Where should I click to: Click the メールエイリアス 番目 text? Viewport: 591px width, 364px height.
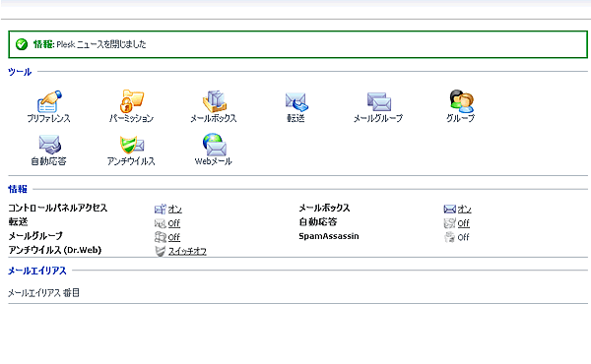[x=43, y=293]
